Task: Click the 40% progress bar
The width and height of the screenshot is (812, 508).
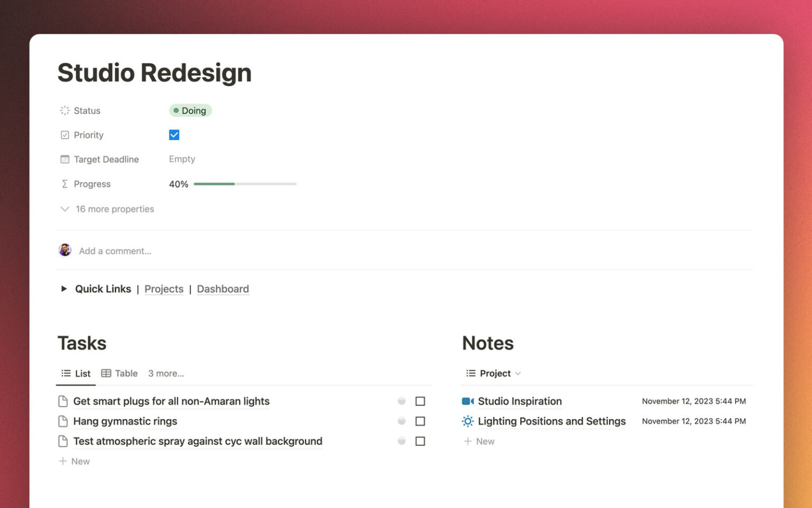Action: point(245,184)
